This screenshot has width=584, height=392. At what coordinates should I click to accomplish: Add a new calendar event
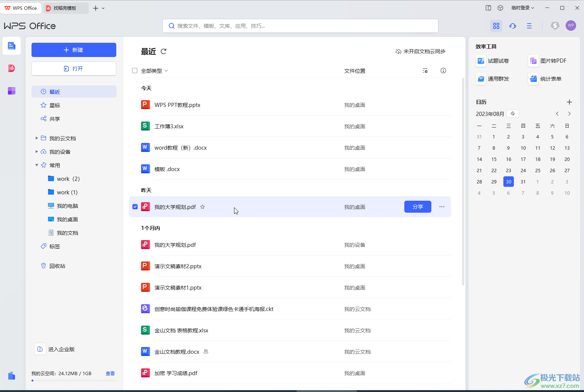pyautogui.click(x=569, y=102)
